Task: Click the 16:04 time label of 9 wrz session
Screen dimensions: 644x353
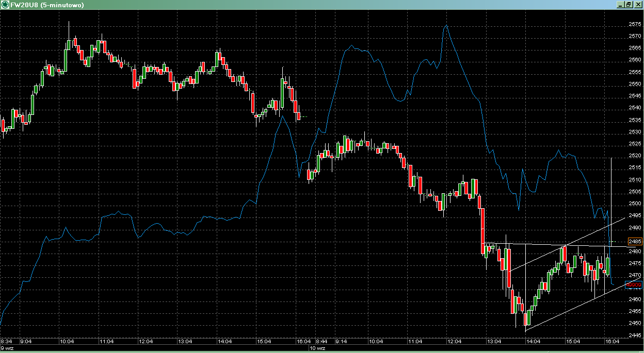Action: coord(303,342)
